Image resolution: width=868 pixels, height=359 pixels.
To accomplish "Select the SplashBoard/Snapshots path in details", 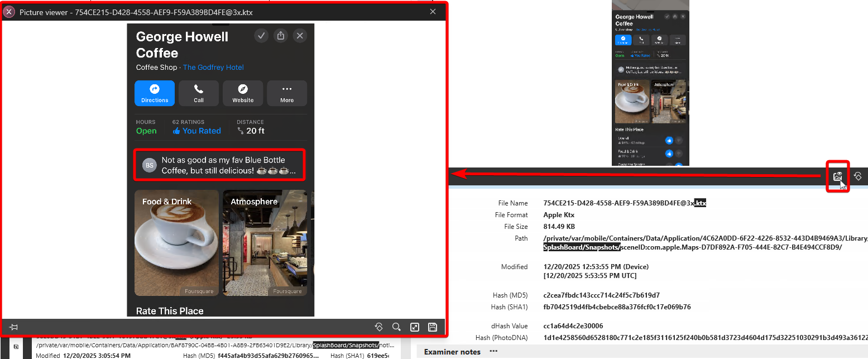I will (x=582, y=247).
